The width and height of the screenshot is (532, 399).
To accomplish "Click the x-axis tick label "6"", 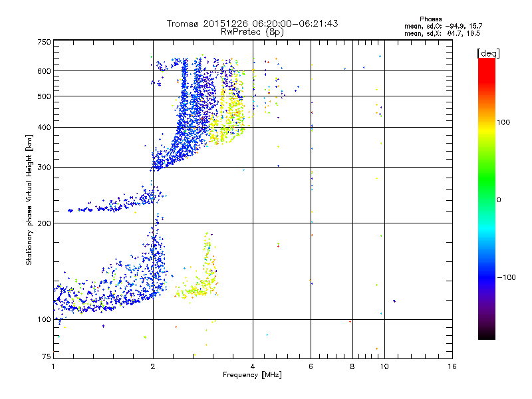I will pos(311,366).
